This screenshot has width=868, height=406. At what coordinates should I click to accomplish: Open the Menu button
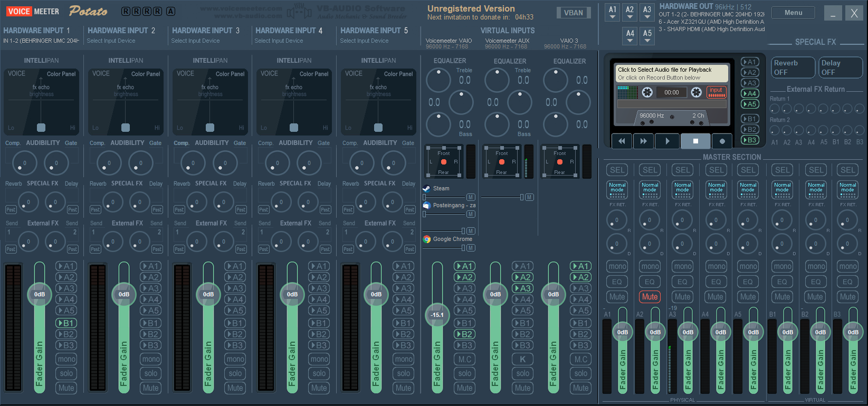tap(793, 13)
